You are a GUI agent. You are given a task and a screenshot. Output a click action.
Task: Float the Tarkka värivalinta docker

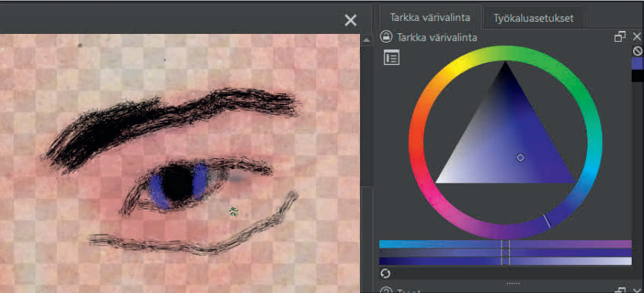(619, 37)
